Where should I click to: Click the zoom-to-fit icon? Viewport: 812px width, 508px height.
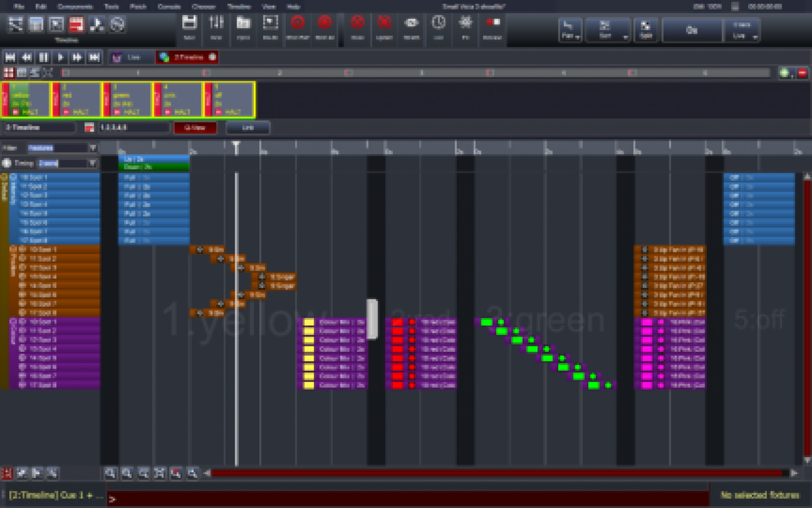(x=159, y=473)
